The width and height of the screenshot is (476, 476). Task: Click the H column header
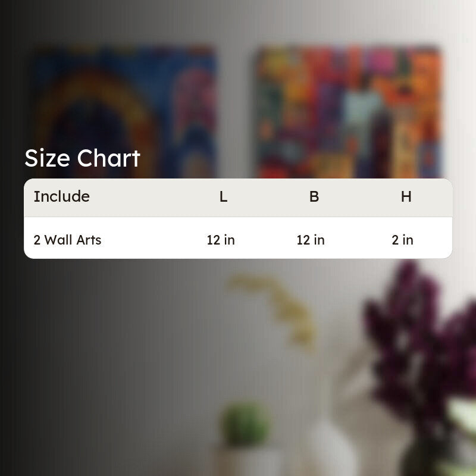[406, 197]
